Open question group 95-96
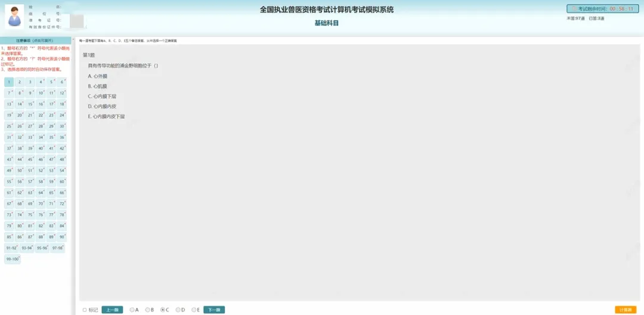 coord(42,248)
